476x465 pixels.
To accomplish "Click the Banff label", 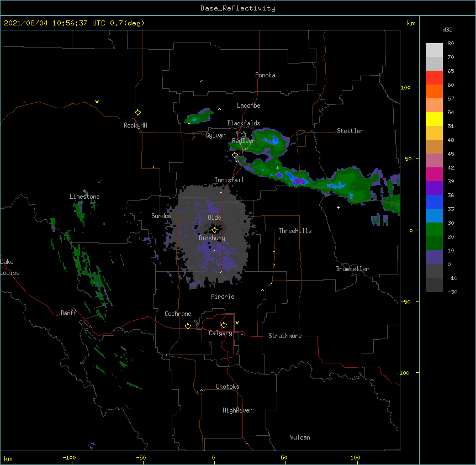I will coord(68,313).
